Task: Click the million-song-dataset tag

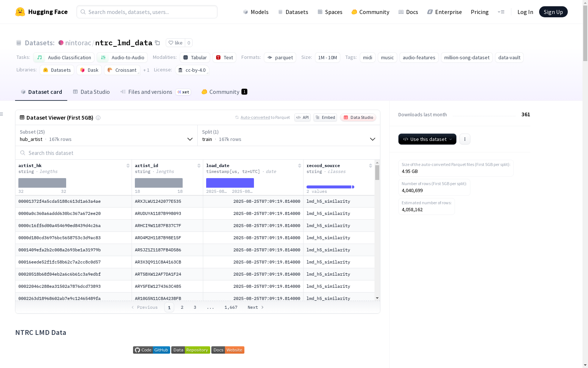Action: (467, 57)
